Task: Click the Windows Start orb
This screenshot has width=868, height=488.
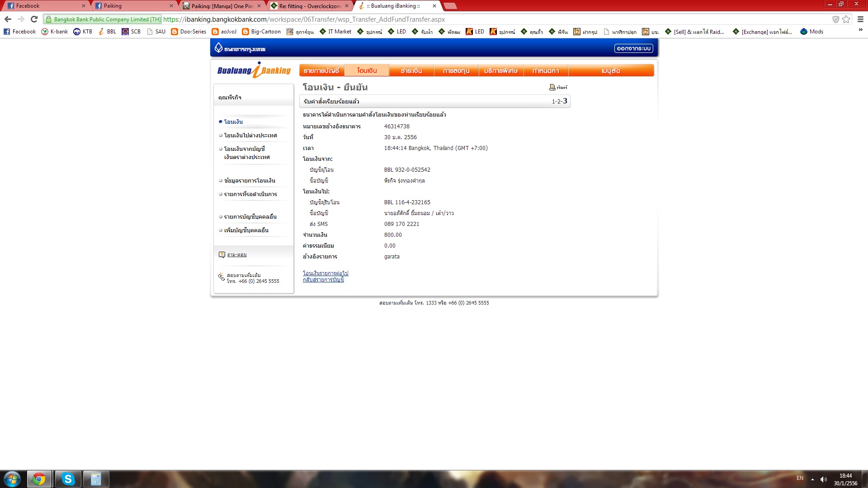Action: pyautogui.click(x=12, y=479)
